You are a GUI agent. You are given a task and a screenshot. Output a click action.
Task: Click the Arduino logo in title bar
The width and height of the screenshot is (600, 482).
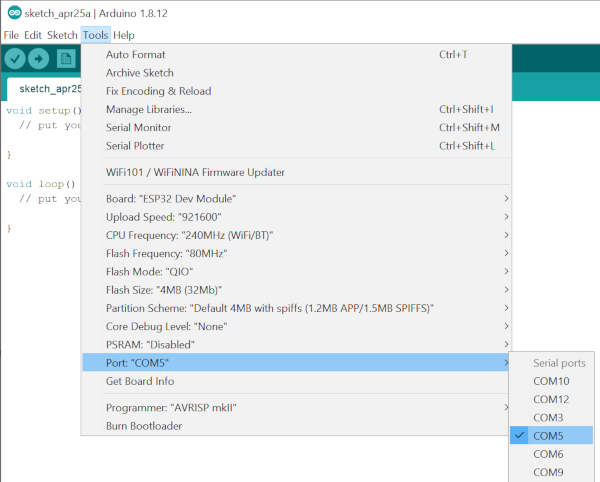[10, 11]
